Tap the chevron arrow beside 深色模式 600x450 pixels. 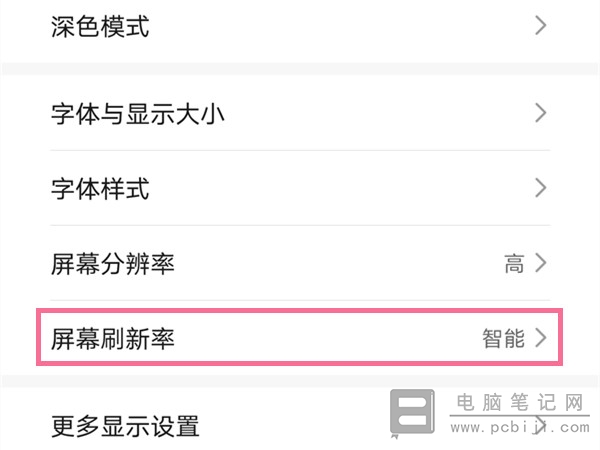pos(541,26)
